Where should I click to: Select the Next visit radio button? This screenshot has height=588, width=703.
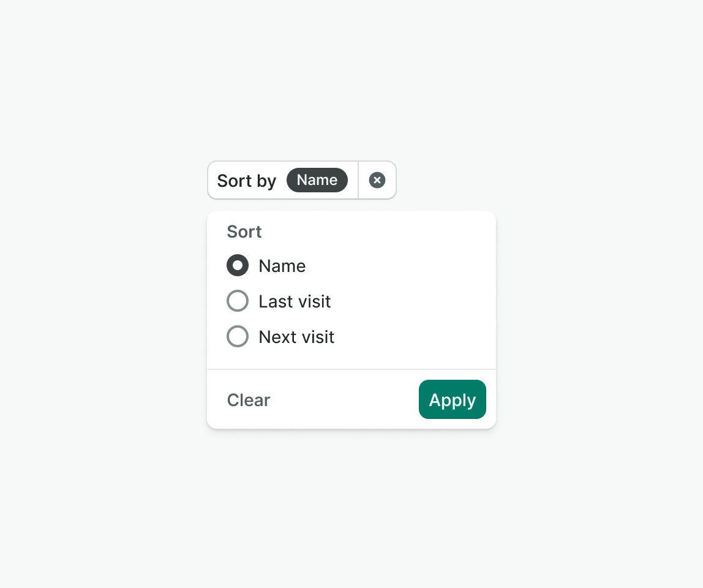click(238, 337)
